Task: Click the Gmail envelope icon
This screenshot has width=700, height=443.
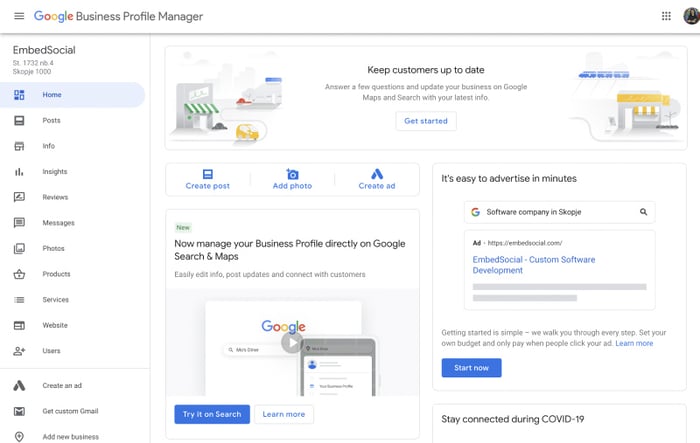Action: [x=19, y=411]
